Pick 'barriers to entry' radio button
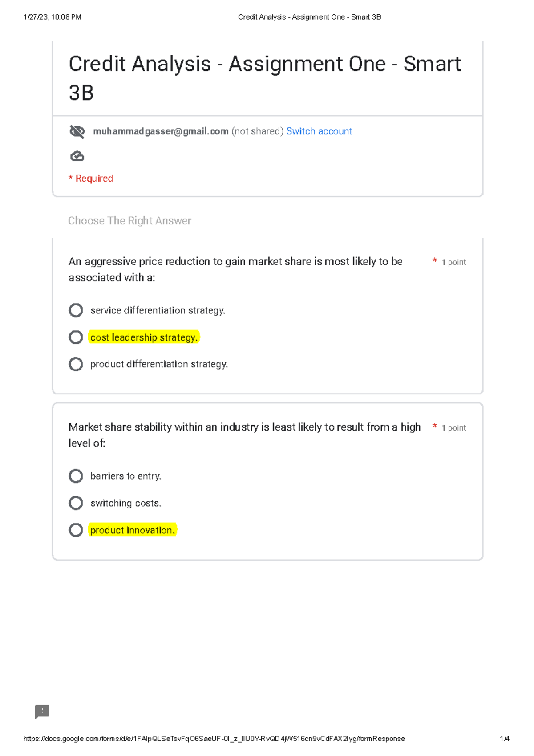Image resolution: width=534 pixels, height=756 pixels. 76,476
